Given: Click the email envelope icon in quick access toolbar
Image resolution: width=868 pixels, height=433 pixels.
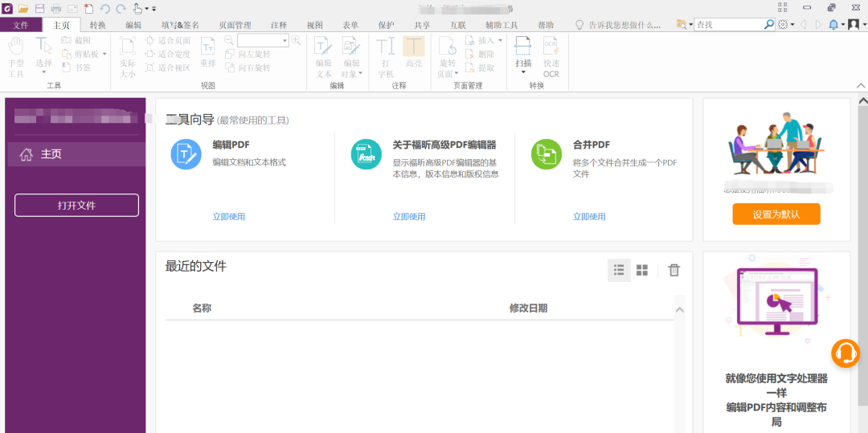Looking at the screenshot, I should pos(72,8).
